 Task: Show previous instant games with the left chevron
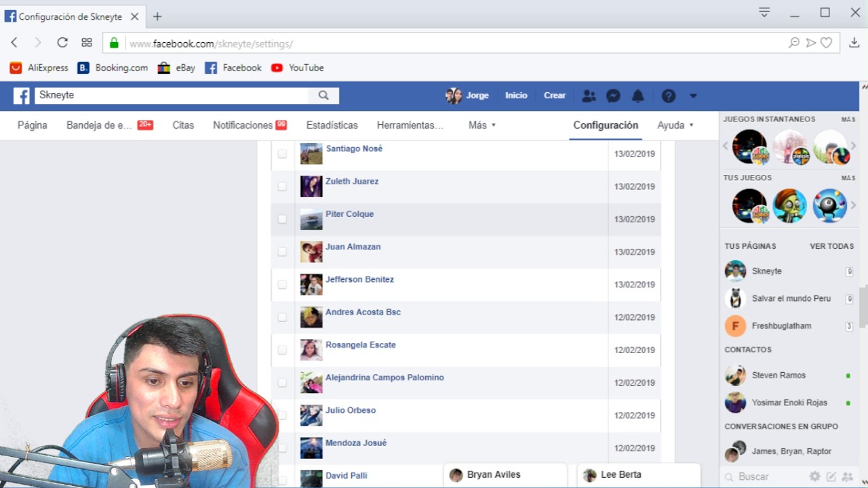point(726,146)
